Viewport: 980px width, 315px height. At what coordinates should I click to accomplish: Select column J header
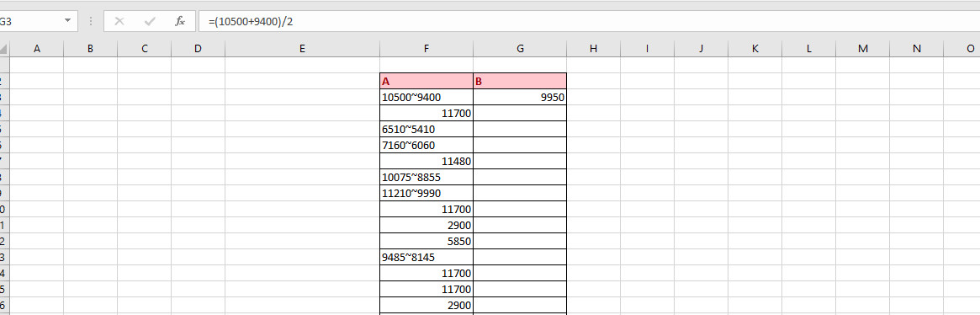coord(702,48)
